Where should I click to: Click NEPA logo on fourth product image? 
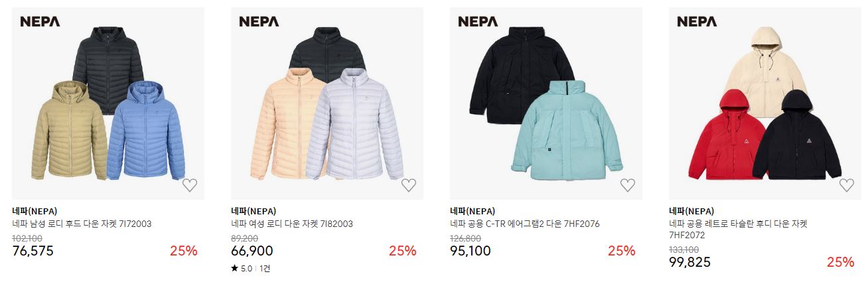pos(697,21)
